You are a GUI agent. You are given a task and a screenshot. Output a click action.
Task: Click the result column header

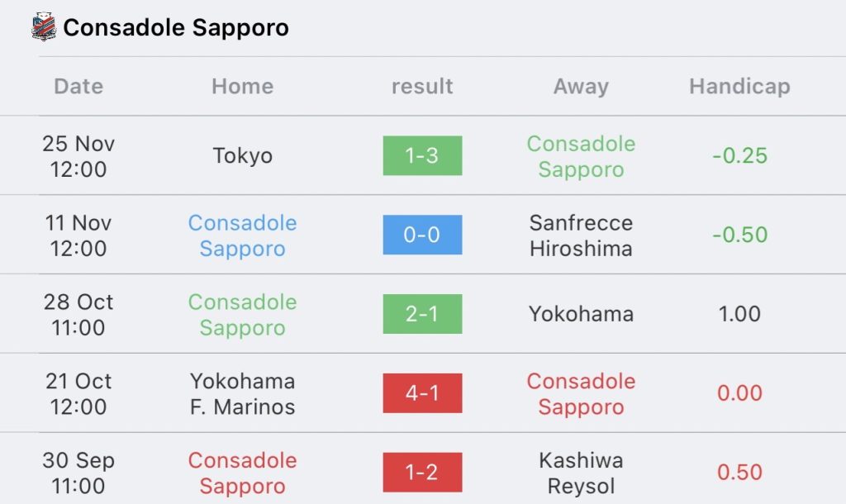coord(422,86)
